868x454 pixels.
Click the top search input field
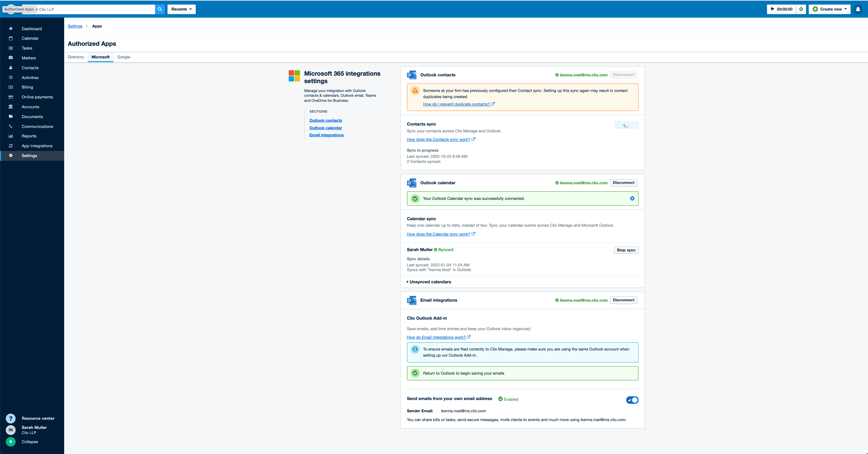[95, 9]
